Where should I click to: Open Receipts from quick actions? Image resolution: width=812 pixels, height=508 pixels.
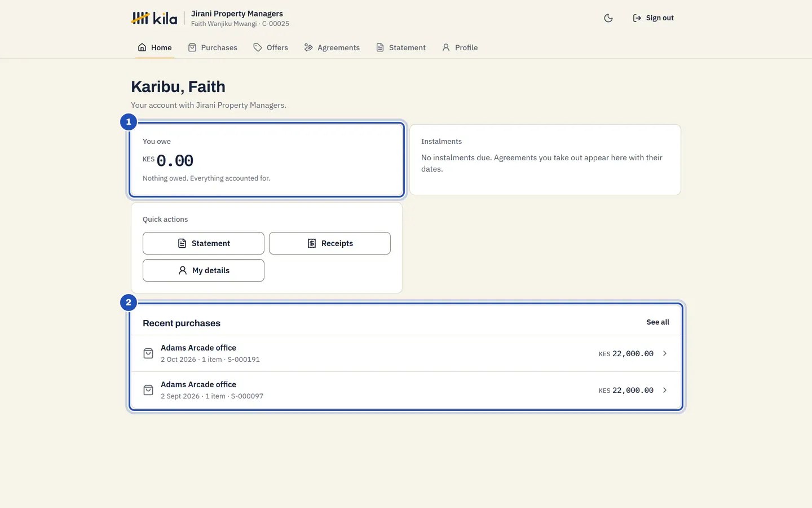pos(330,243)
